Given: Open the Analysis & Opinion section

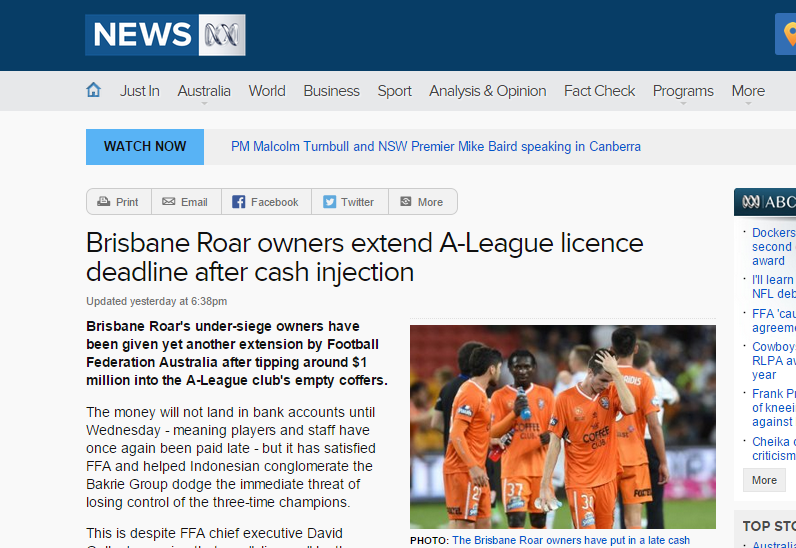Looking at the screenshot, I should pyautogui.click(x=487, y=91).
